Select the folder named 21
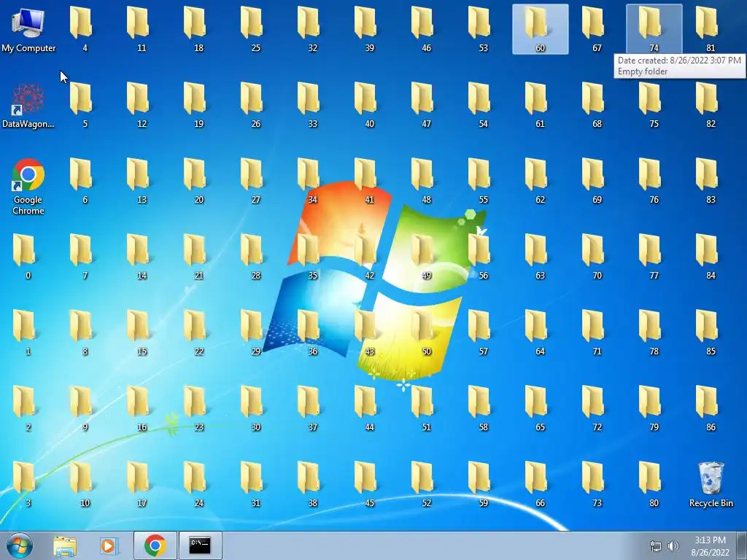The width and height of the screenshot is (747, 560). click(198, 256)
